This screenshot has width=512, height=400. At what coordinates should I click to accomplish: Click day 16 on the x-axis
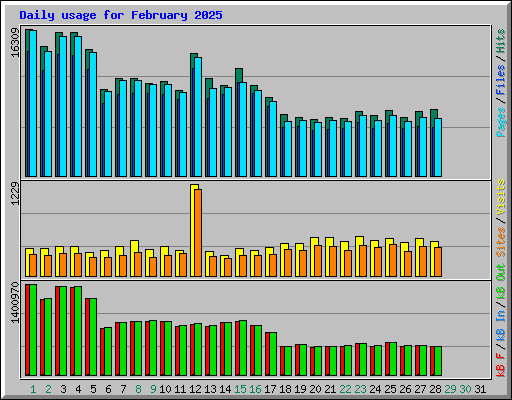coord(255,389)
